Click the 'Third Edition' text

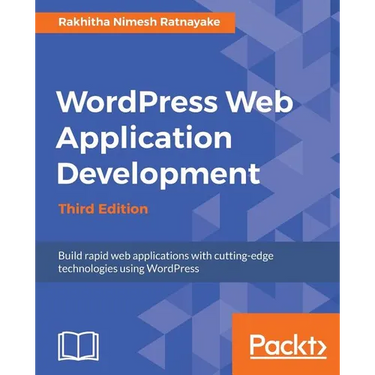(x=103, y=209)
